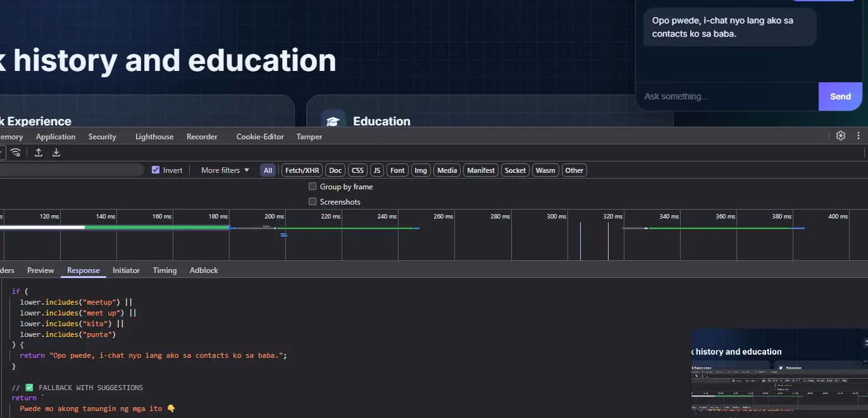Click the return 'Opo pwede' code line
This screenshot has height=418, width=868.
pos(153,355)
